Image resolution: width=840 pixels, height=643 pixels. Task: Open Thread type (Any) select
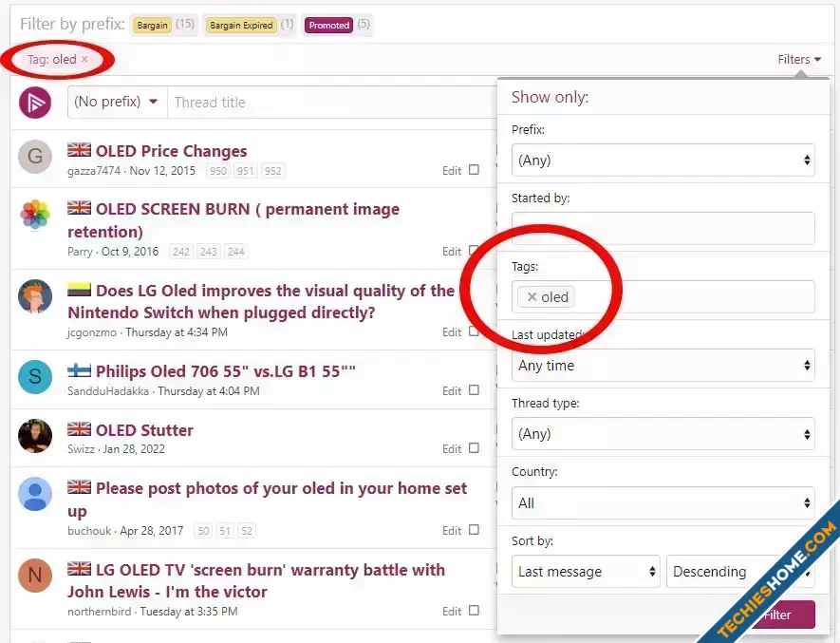(x=663, y=433)
